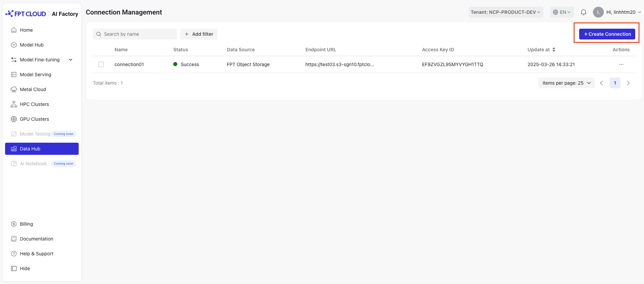Hide the sidebar with the Hide option
The image size is (644, 284).
point(25,268)
